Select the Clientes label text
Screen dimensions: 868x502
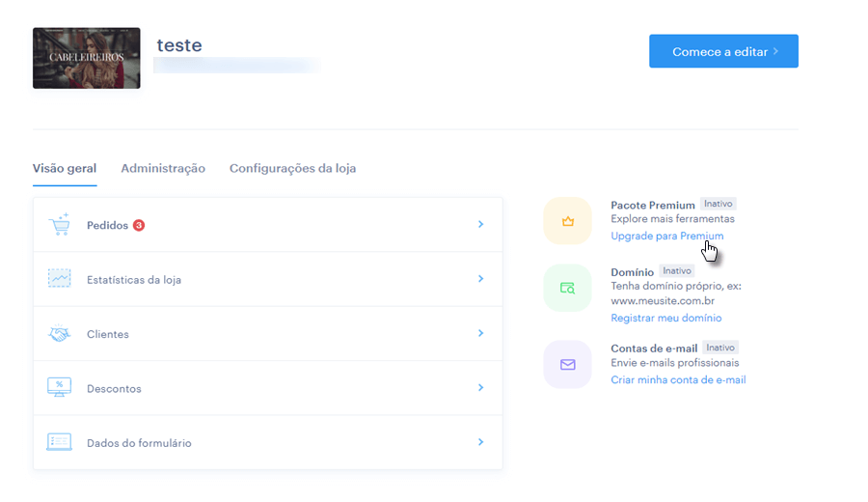(x=108, y=334)
